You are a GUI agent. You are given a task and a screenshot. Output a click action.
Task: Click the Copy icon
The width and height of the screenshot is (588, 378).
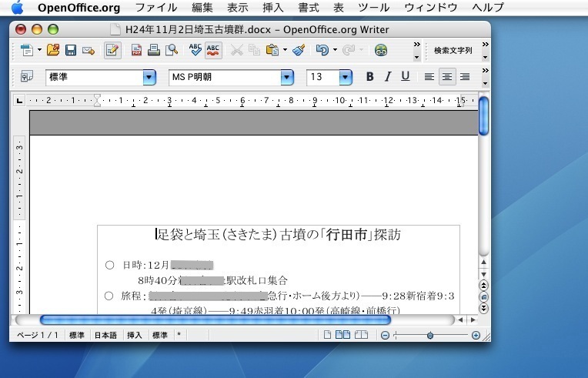[254, 50]
